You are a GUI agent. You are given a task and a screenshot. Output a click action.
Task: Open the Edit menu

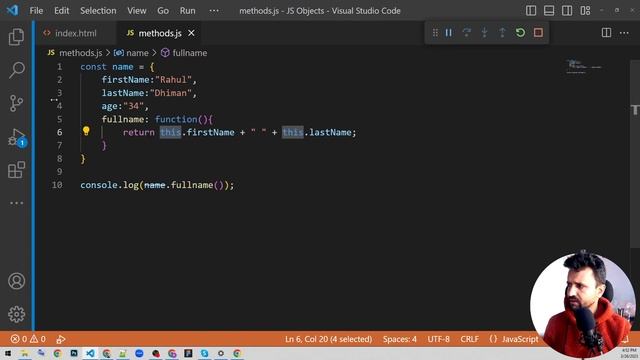62,11
